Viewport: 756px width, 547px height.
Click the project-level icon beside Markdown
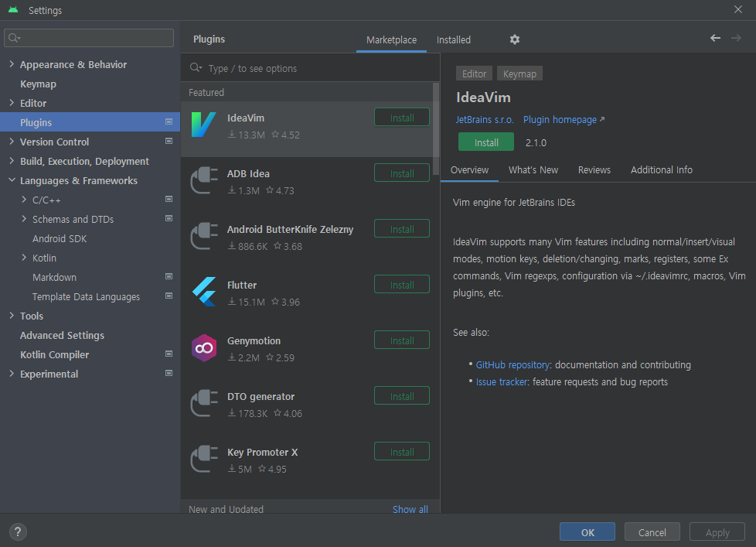point(169,276)
